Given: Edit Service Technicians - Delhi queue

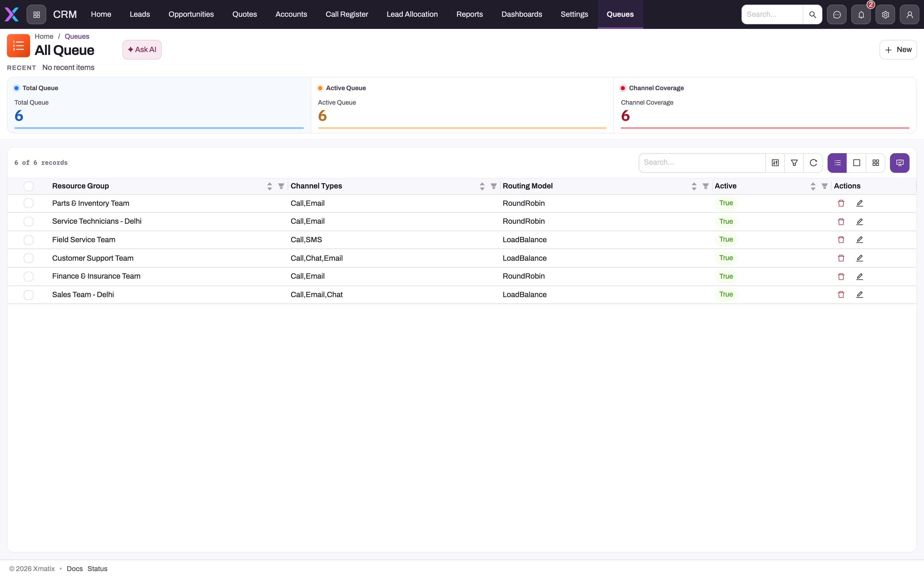Looking at the screenshot, I should pyautogui.click(x=860, y=222).
